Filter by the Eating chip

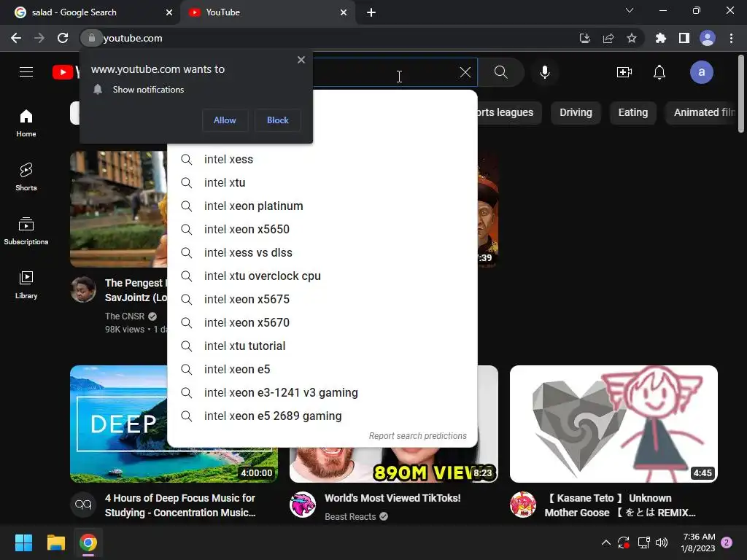[632, 112]
